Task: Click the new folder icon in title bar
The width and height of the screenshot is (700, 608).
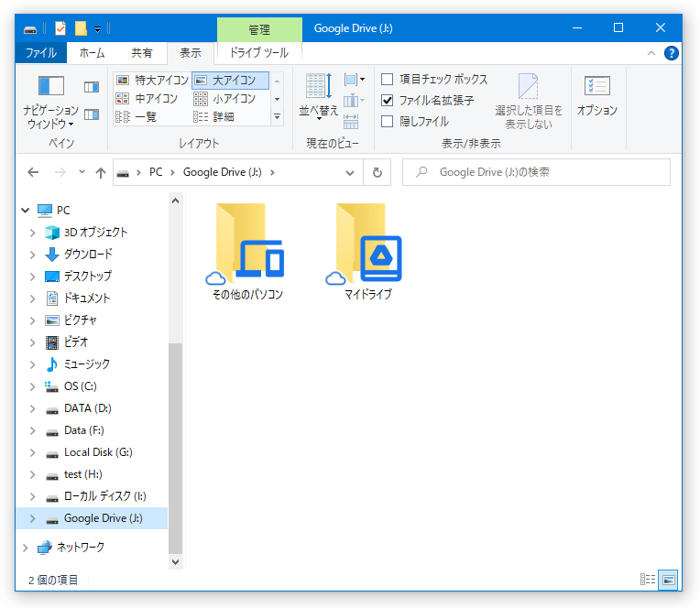Action: (81, 28)
